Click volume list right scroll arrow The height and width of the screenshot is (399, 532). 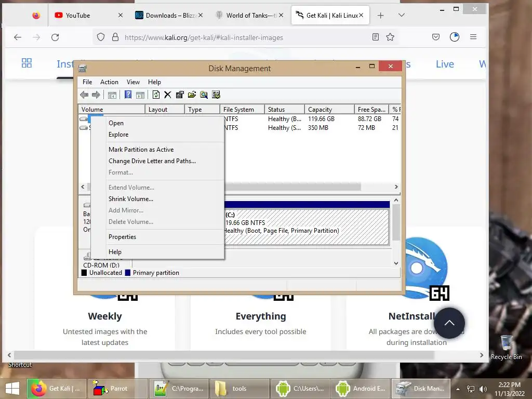(x=396, y=187)
